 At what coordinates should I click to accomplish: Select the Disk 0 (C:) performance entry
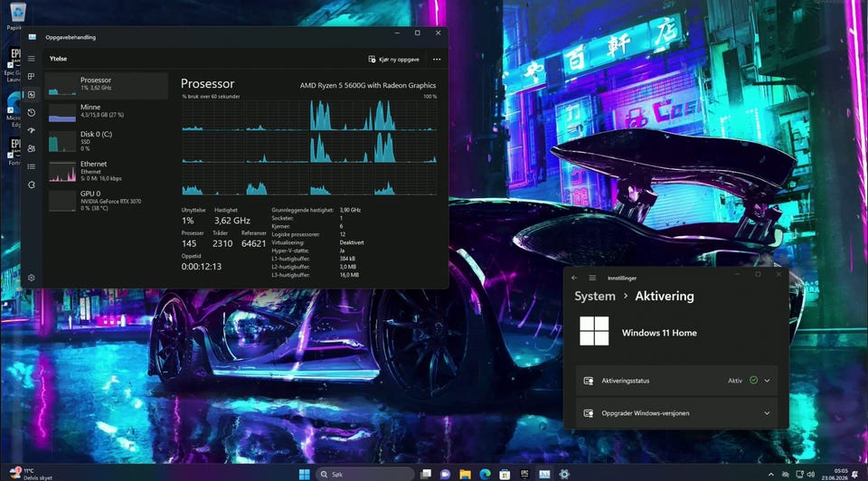pos(107,141)
